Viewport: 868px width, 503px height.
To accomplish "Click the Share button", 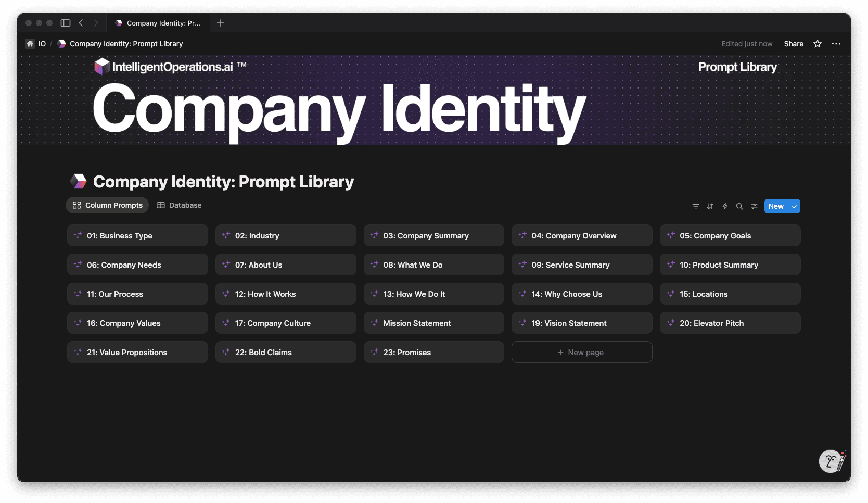I will [793, 44].
